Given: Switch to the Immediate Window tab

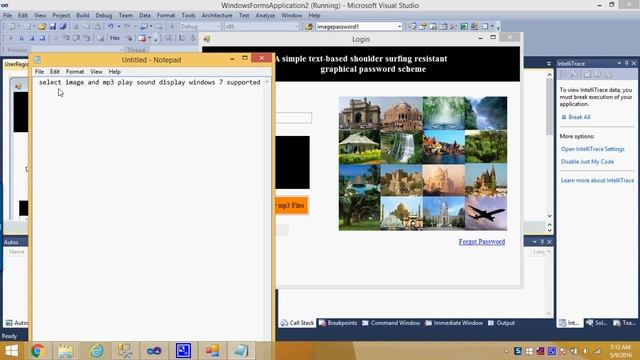Looking at the screenshot, I should pos(454,323).
